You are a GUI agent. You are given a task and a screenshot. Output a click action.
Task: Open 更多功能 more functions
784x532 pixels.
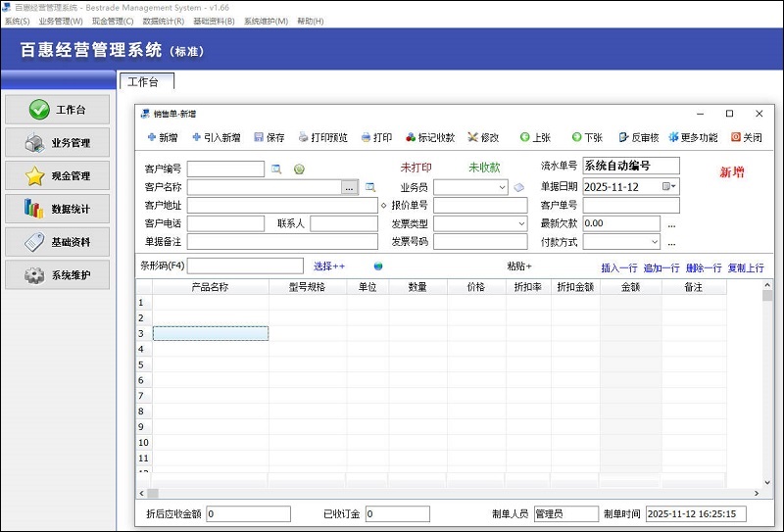[693, 137]
